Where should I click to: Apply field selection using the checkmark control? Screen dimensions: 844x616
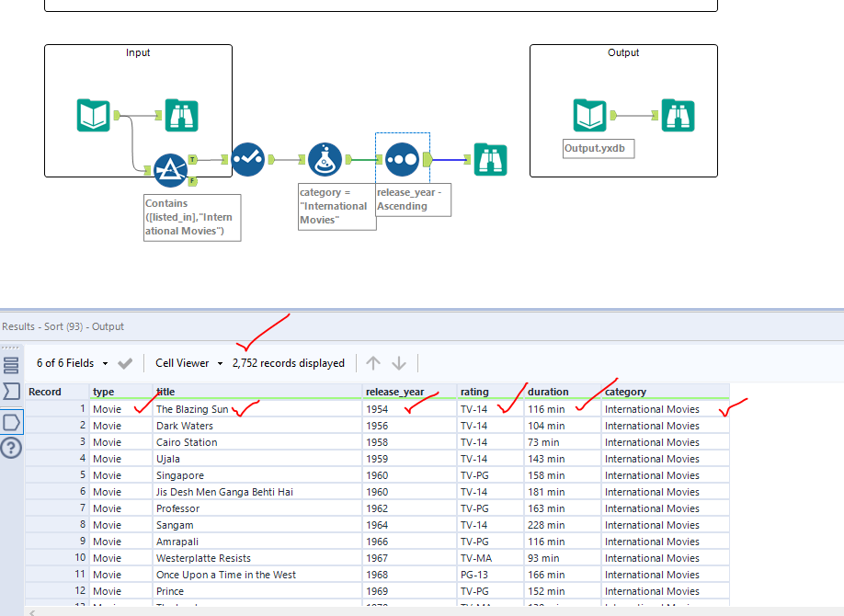pos(127,362)
